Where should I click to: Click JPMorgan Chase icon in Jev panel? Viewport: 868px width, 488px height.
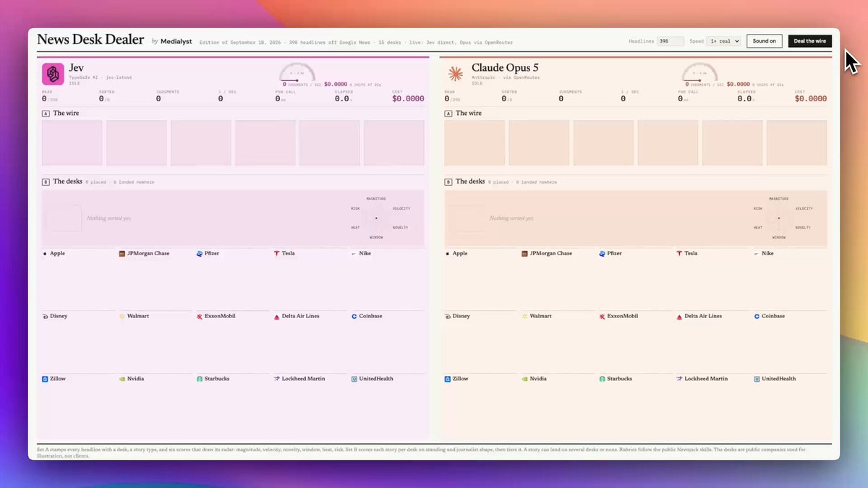point(122,254)
